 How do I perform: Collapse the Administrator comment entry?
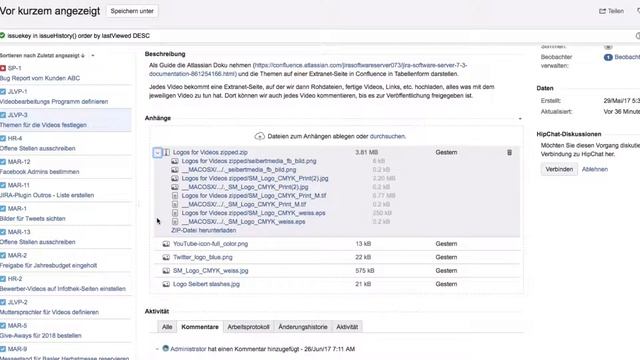point(157,349)
